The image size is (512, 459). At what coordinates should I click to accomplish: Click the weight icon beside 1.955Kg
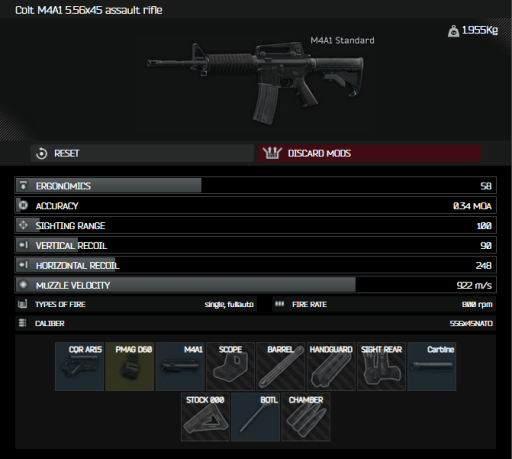click(453, 31)
